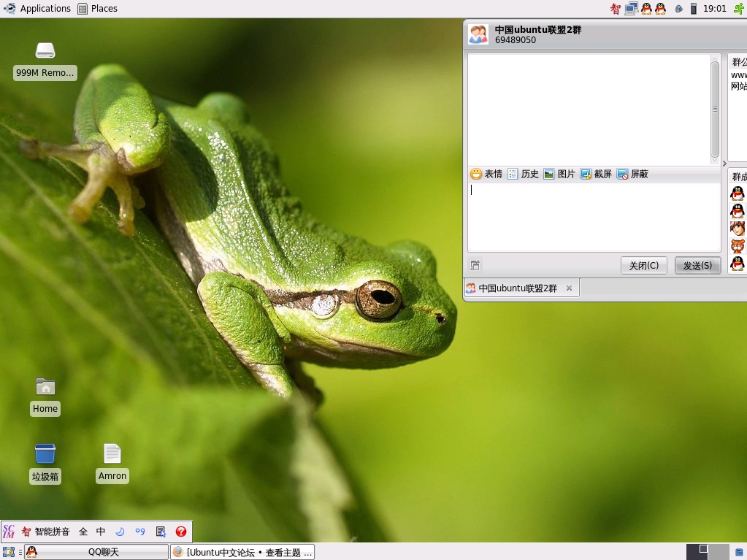Toggle punctuation width with the °9 icon

pos(140,532)
